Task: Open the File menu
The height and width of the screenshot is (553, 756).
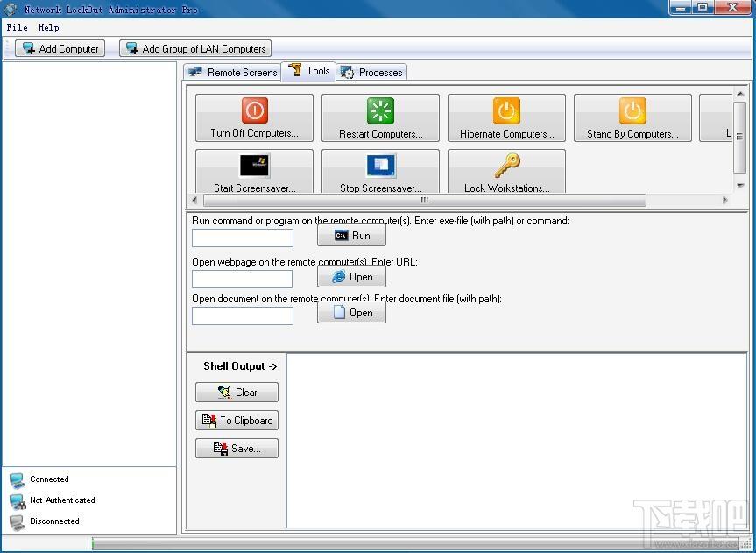Action: [17, 27]
